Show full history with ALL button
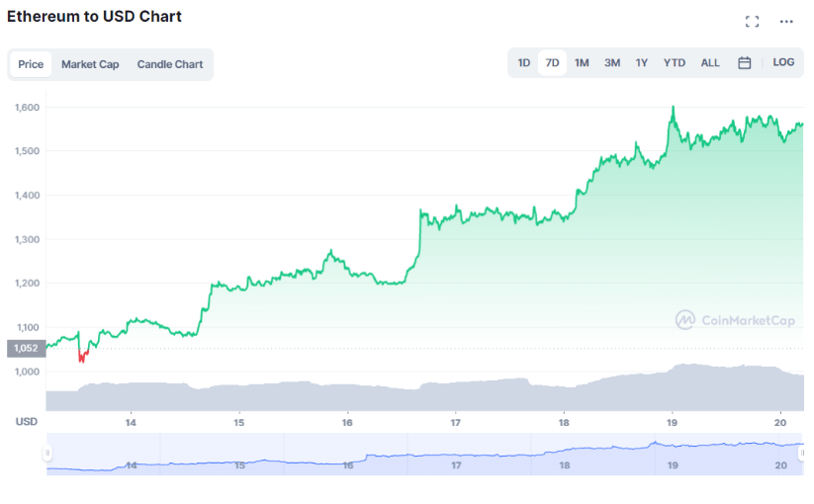This screenshot has height=504, width=814. coord(710,63)
